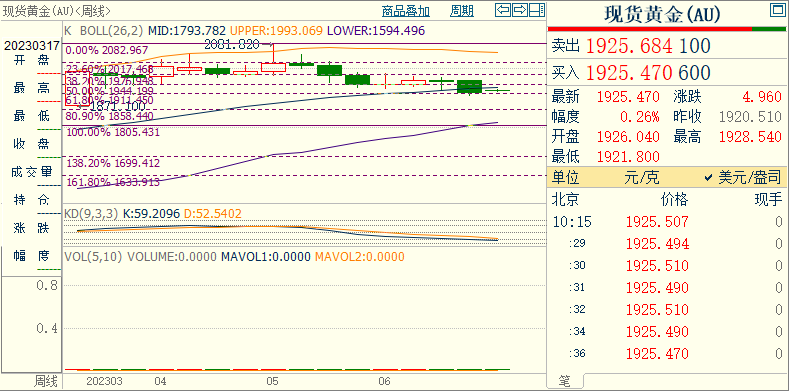
Task: Click the 100.00% 1805.431 Fibonacci line label
Action: (113, 133)
